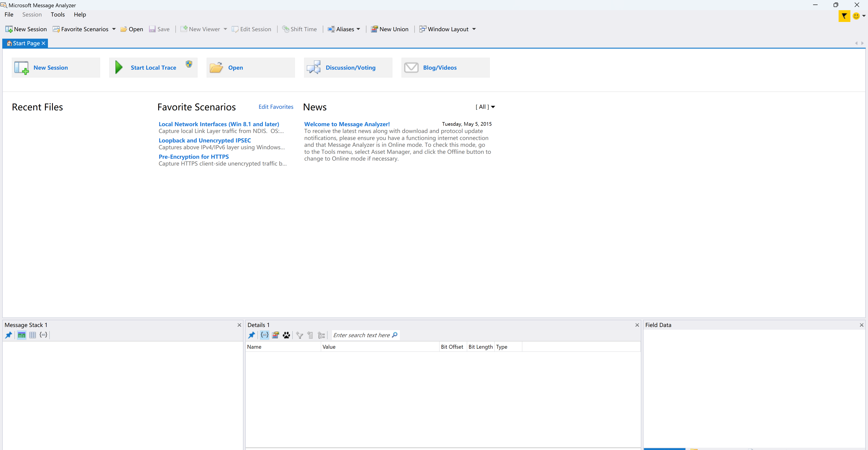Click the smiley feedback icon
Image resolution: width=868 pixels, height=450 pixels.
coord(856,16)
